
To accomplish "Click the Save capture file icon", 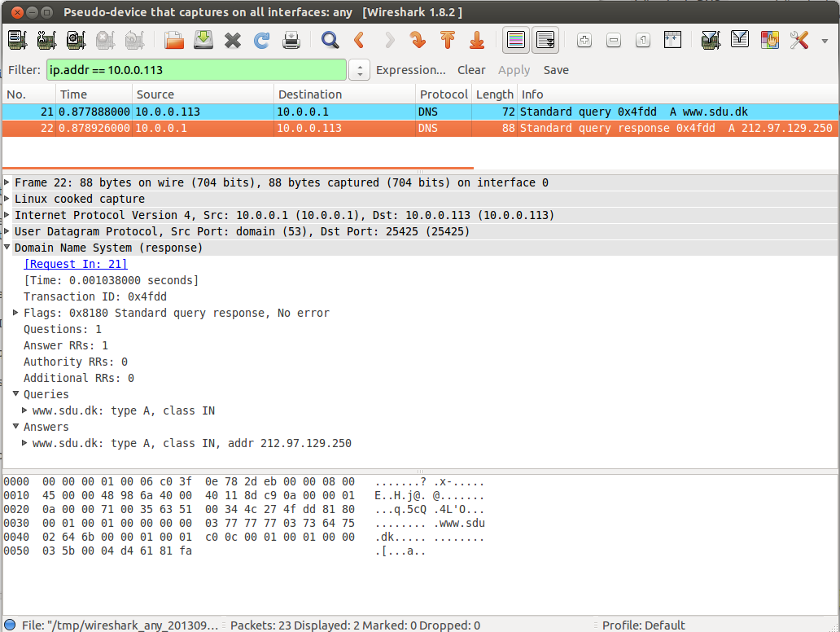I will coord(203,40).
